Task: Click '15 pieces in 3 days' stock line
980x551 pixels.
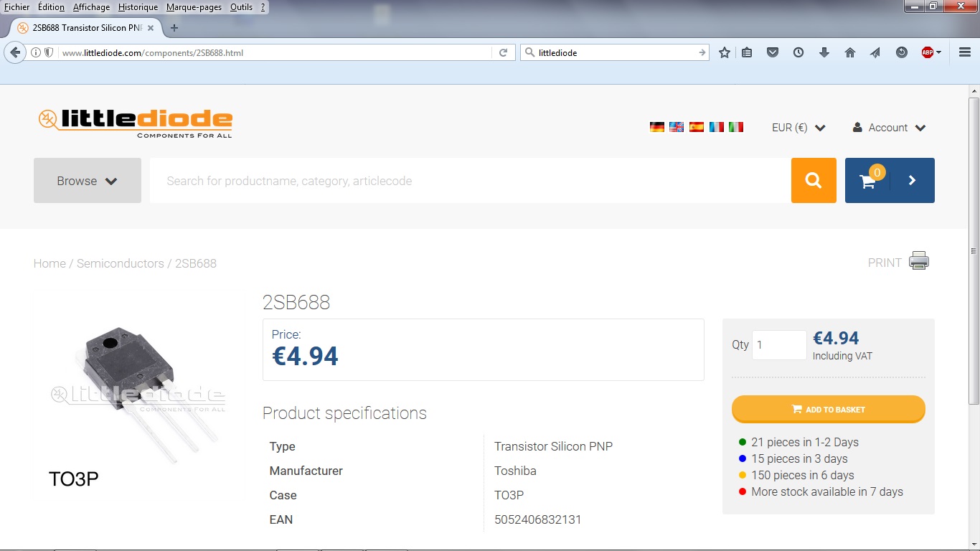Action: (799, 458)
